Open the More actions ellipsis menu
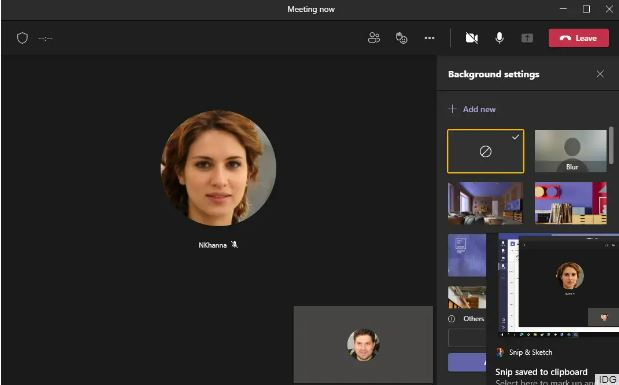Screen dimensions: 619x385 [x=430, y=38]
